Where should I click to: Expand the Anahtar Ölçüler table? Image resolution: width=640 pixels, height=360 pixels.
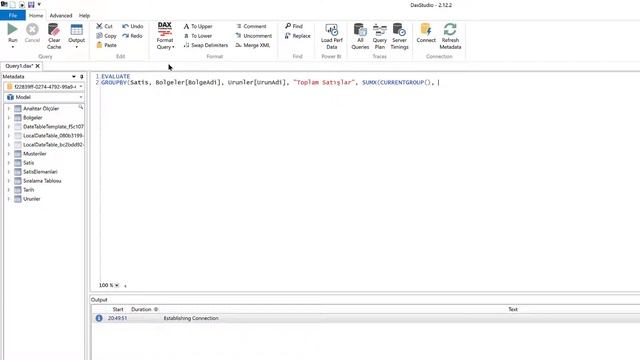[9, 109]
